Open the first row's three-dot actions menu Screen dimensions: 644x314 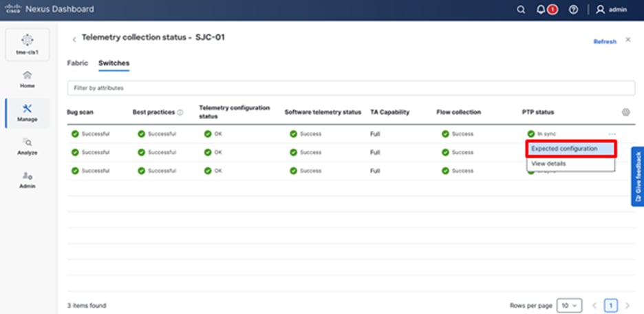tap(612, 134)
